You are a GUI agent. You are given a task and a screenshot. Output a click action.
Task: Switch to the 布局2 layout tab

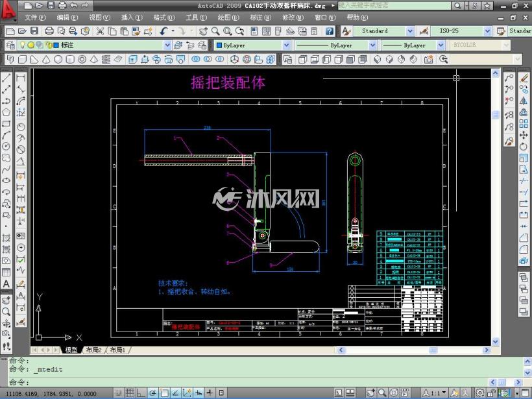point(93,350)
